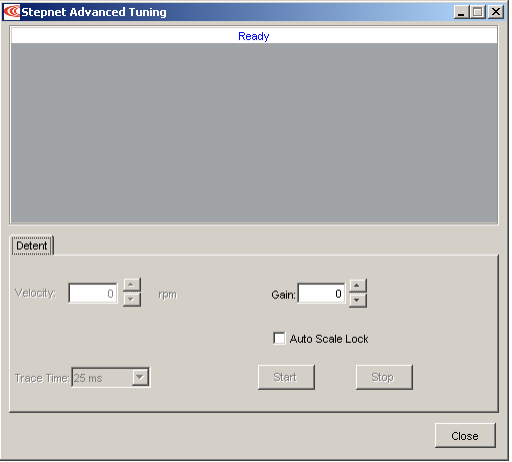512x462 pixels.
Task: Click the gray trace display area
Action: (x=254, y=133)
